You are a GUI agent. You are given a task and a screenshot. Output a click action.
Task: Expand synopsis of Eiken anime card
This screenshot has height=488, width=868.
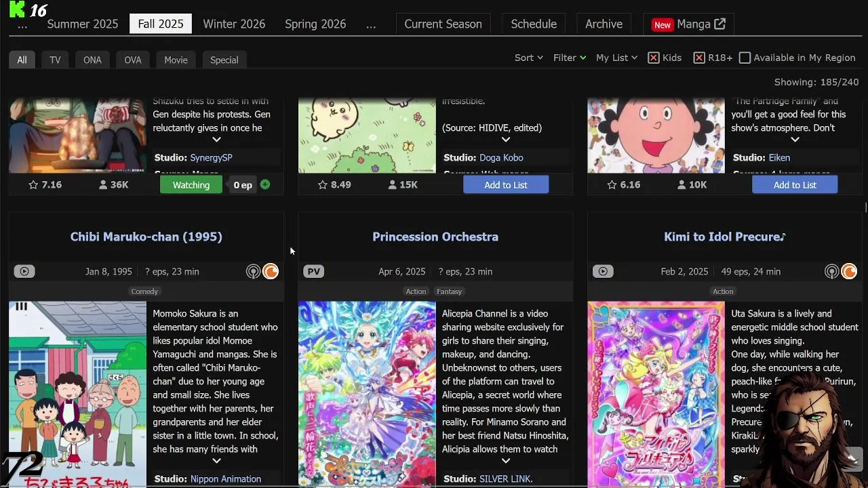click(795, 140)
